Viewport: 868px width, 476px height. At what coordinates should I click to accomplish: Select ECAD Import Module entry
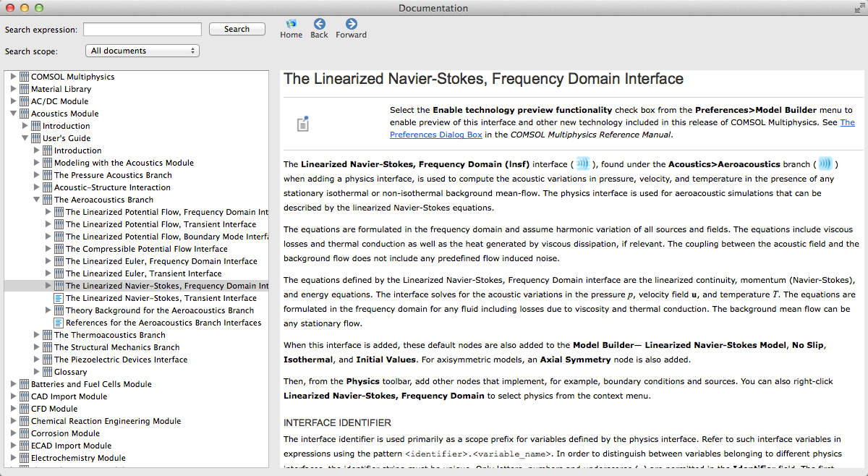pos(71,446)
